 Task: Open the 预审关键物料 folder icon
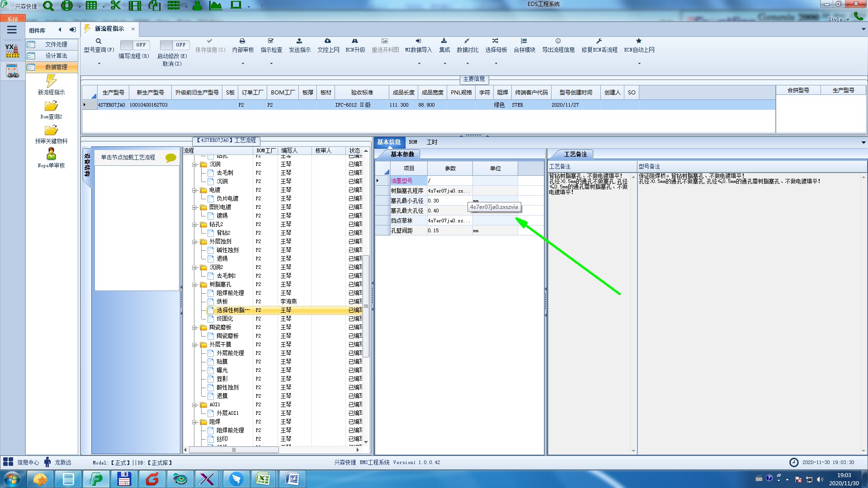[x=51, y=131]
